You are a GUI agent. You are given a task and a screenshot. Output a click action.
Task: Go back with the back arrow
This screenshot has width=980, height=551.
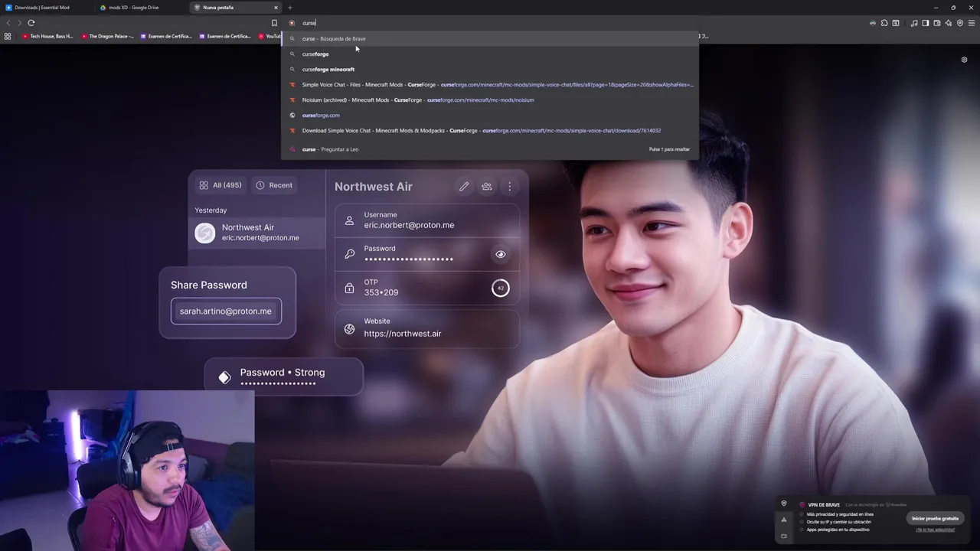[8, 23]
